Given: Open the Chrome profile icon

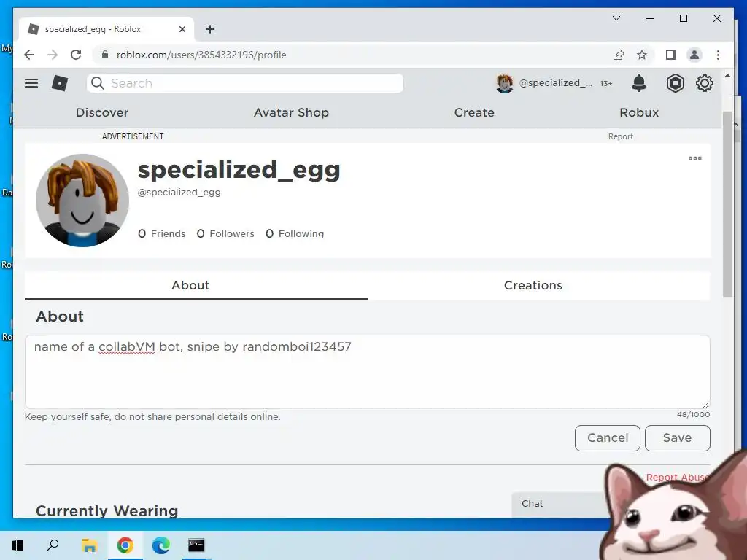Looking at the screenshot, I should click(694, 55).
